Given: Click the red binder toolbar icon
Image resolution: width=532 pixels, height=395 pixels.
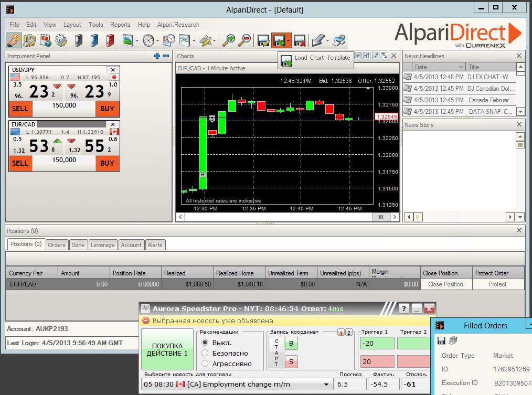Looking at the screenshot, I should (110, 40).
